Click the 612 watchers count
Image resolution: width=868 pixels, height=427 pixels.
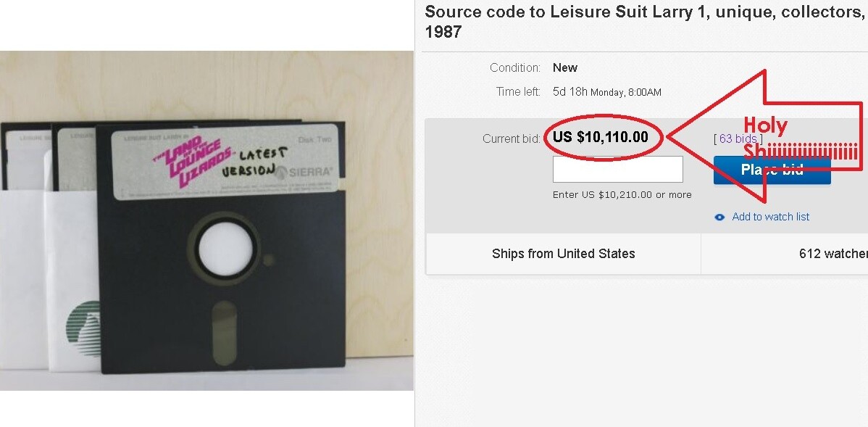pos(832,254)
